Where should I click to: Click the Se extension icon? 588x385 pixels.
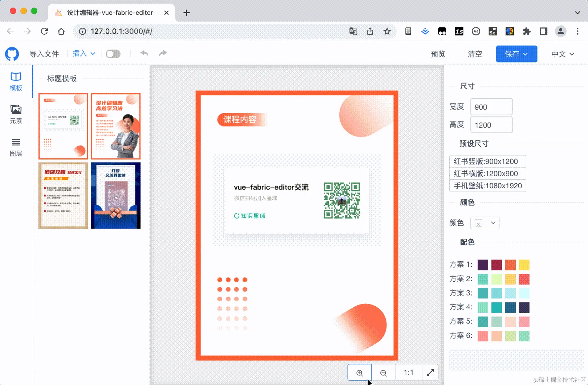pyautogui.click(x=493, y=31)
